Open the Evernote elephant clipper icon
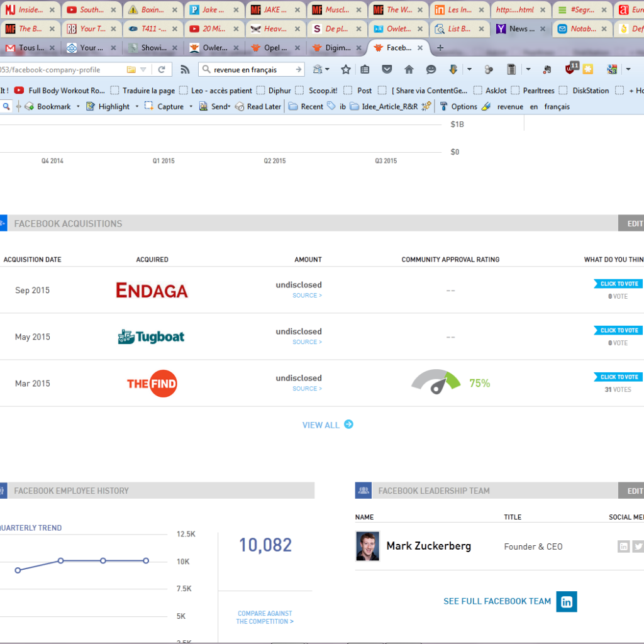Viewport: 644px width, 644px height. click(x=547, y=69)
